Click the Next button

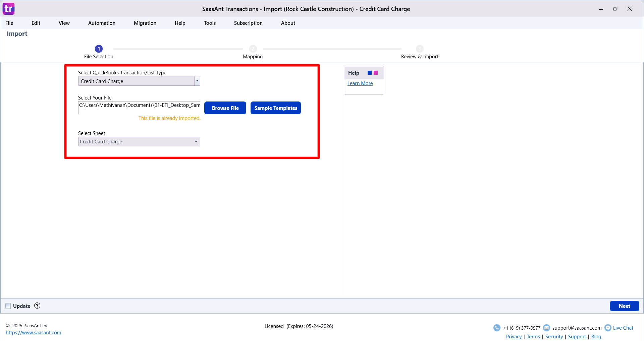(x=624, y=306)
